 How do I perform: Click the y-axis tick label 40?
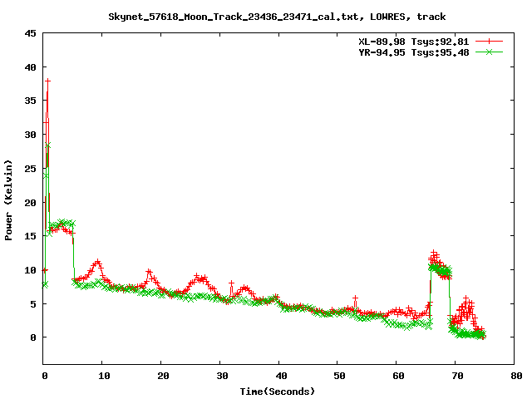click(30, 67)
